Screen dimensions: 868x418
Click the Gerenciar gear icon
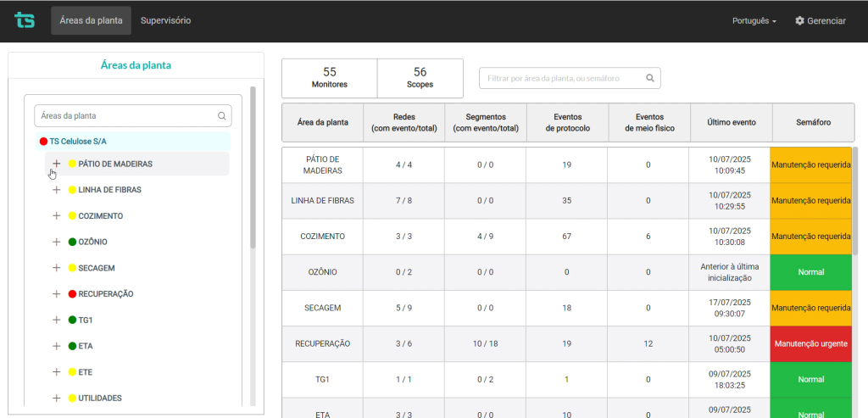pyautogui.click(x=799, y=20)
